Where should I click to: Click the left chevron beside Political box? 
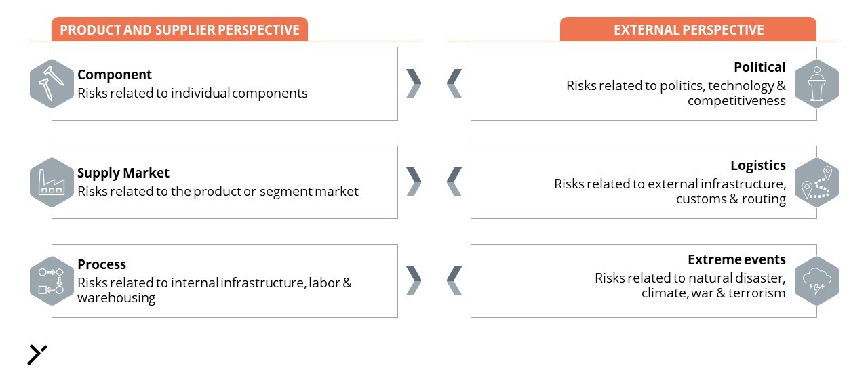pos(454,83)
